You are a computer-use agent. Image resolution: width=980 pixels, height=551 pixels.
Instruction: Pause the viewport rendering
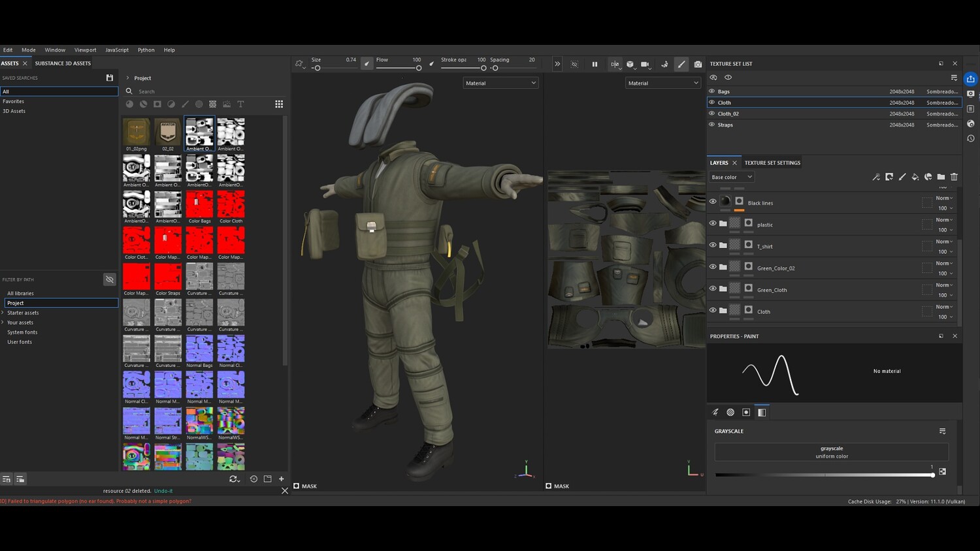(x=595, y=64)
